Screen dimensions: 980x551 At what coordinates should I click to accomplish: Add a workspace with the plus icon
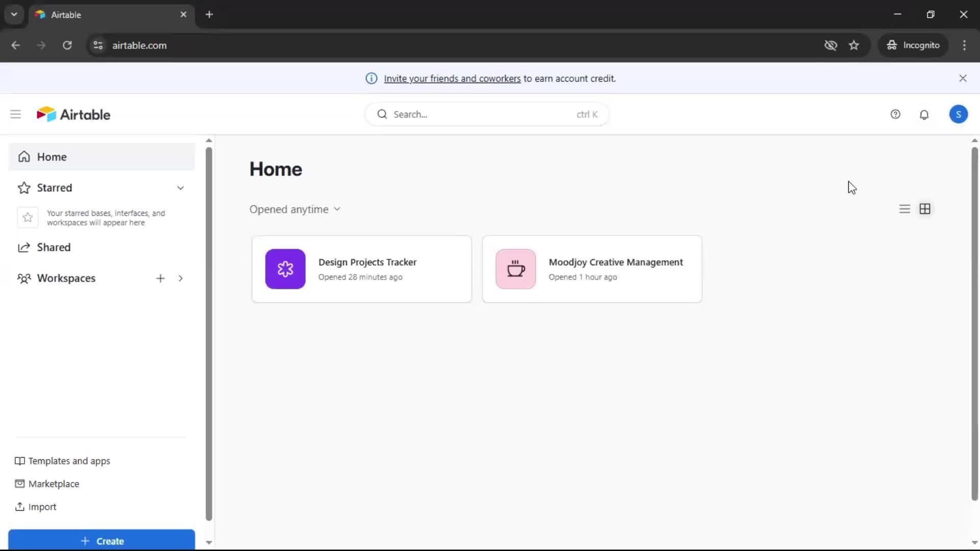pyautogui.click(x=160, y=278)
